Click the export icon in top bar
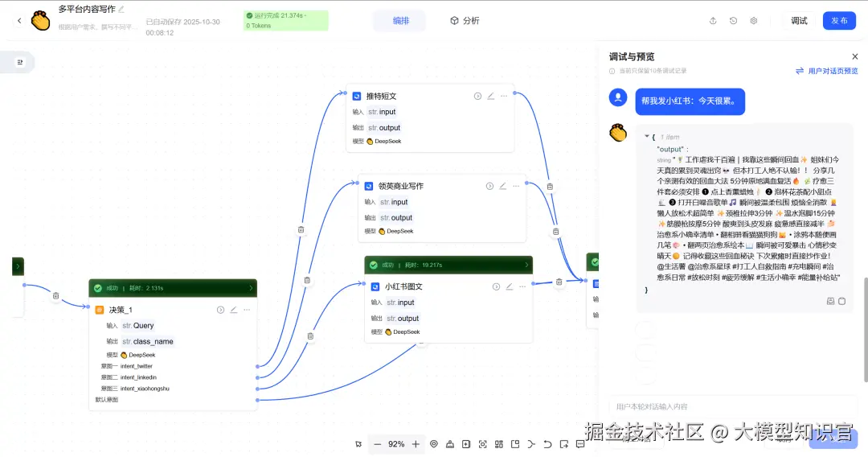Screen dimensions: 868x457 pyautogui.click(x=713, y=21)
